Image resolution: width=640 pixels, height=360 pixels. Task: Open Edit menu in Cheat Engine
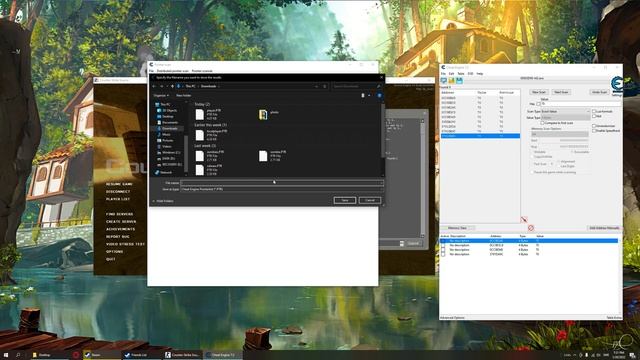pos(451,73)
